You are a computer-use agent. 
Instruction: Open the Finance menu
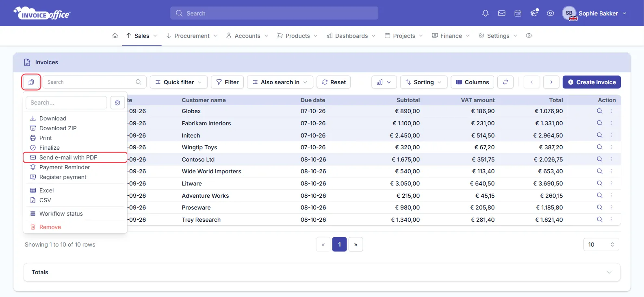[451, 36]
